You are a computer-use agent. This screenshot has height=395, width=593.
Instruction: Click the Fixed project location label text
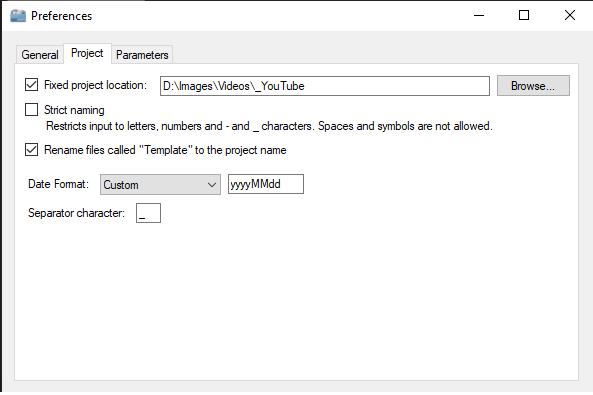pos(95,85)
